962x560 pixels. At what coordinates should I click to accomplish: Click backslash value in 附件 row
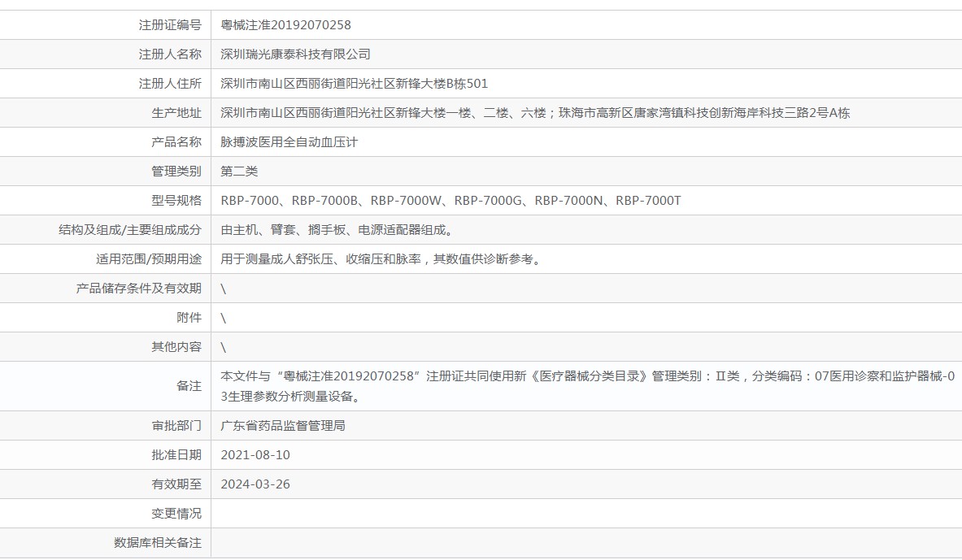point(224,319)
